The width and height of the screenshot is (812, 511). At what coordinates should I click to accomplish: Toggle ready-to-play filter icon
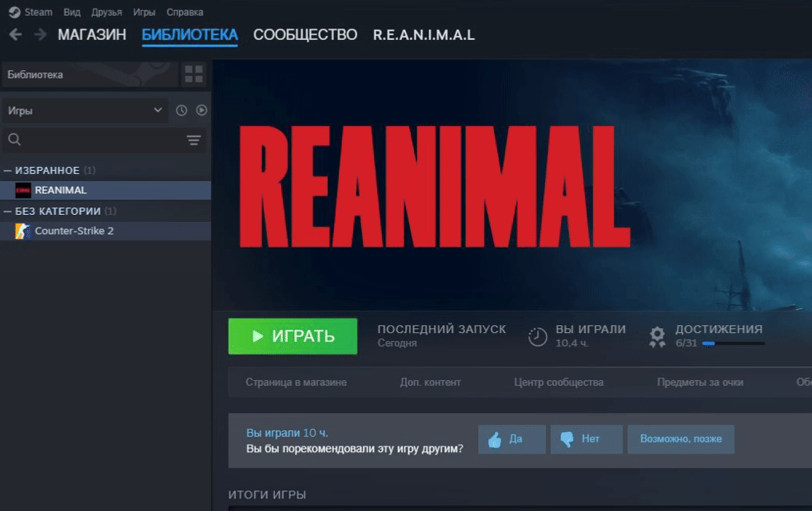click(x=201, y=110)
